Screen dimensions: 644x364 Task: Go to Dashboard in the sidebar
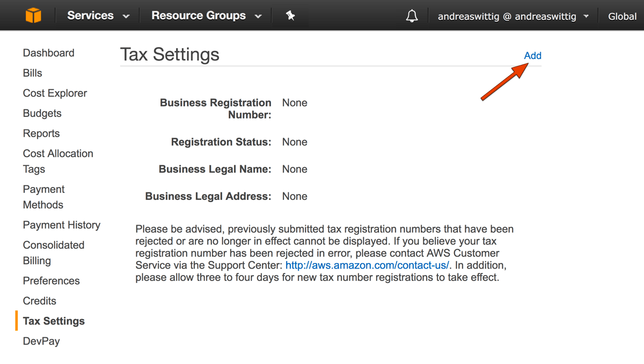tap(49, 53)
